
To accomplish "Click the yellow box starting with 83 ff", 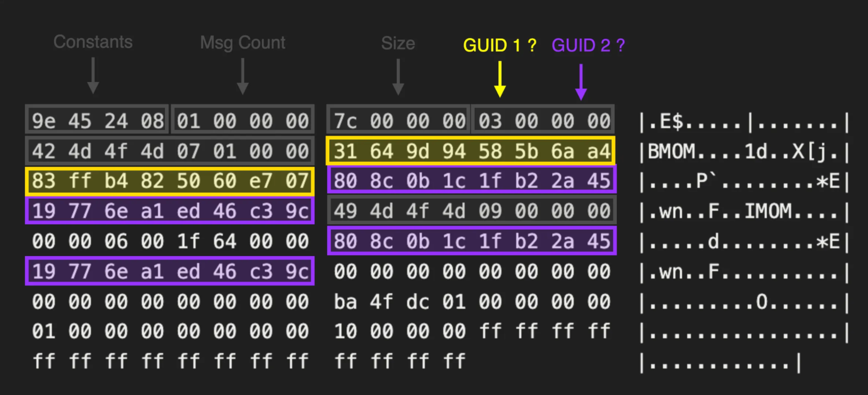I will coord(170,181).
